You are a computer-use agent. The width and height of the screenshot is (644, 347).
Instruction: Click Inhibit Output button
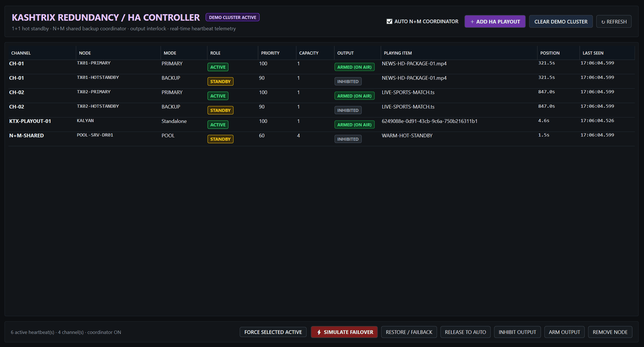point(517,332)
